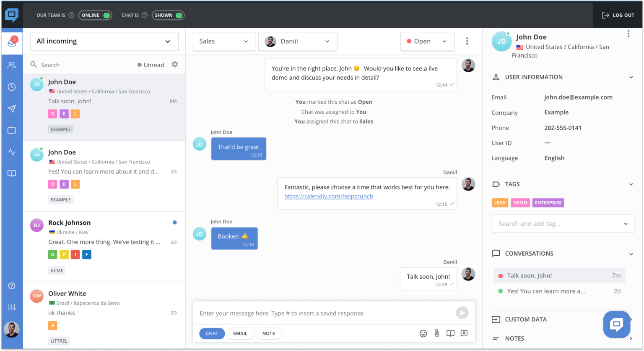Attach a file with the paperclip icon

436,333
